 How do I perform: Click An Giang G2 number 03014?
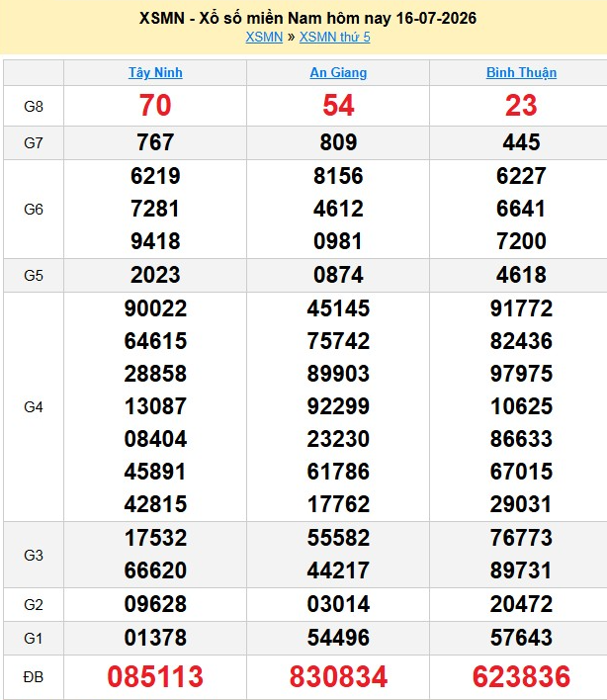click(x=338, y=604)
